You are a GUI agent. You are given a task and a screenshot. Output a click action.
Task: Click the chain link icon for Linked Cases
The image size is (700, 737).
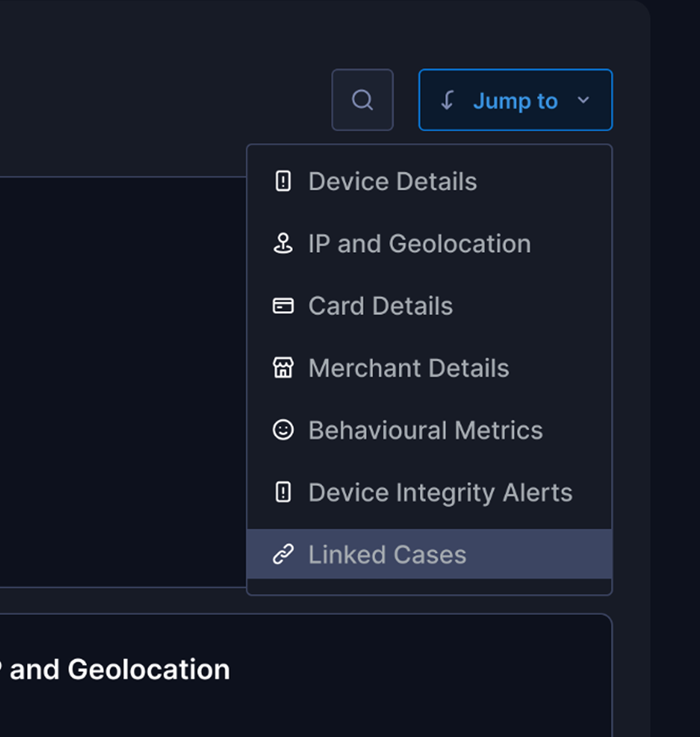(x=283, y=554)
